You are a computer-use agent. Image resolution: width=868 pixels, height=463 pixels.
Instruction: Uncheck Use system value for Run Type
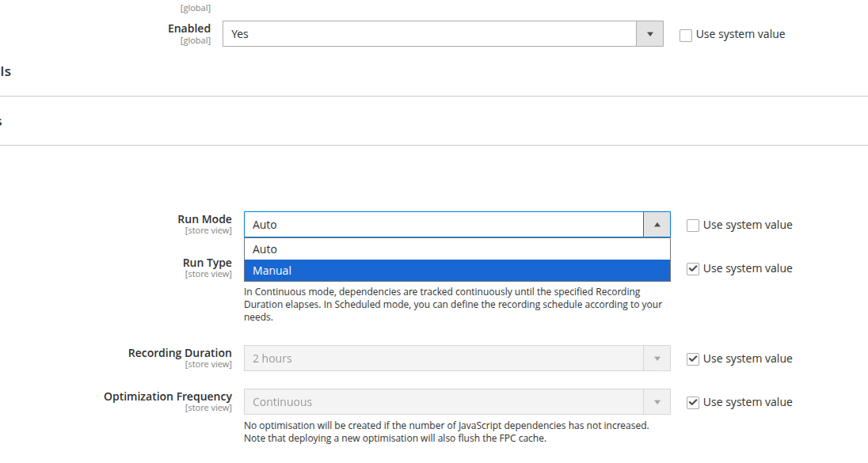[x=692, y=269]
